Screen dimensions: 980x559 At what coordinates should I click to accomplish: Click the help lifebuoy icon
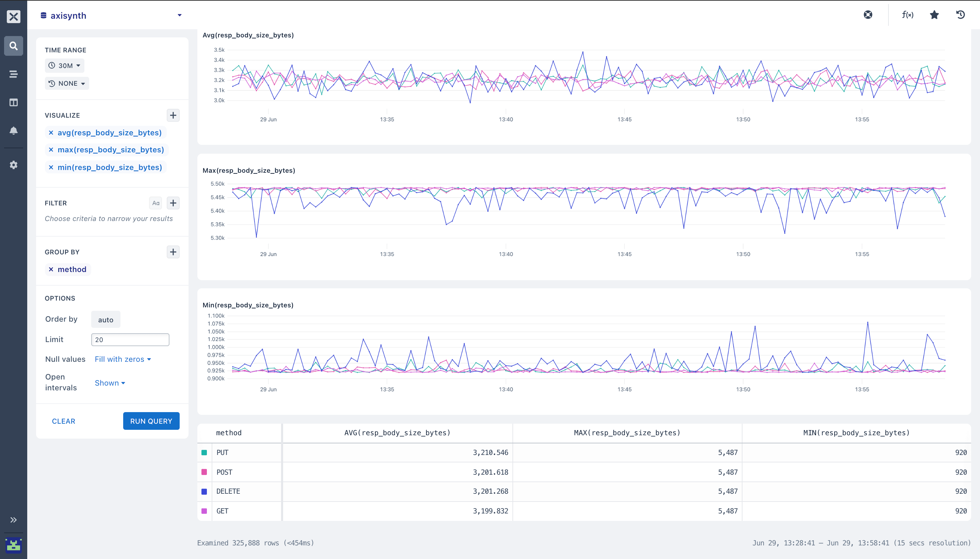[x=868, y=15]
